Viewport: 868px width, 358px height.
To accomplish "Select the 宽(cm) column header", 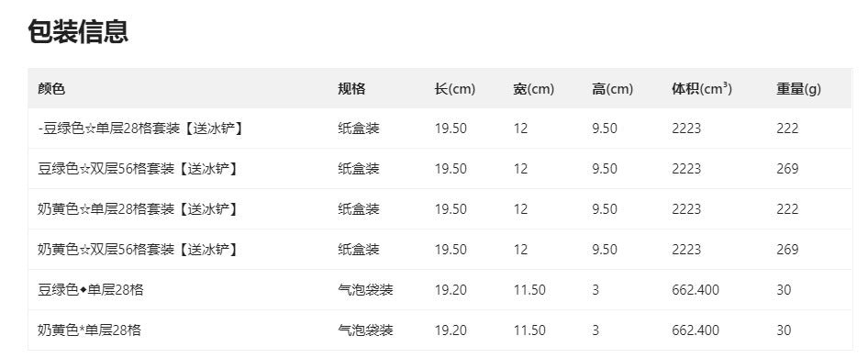I will (x=534, y=89).
